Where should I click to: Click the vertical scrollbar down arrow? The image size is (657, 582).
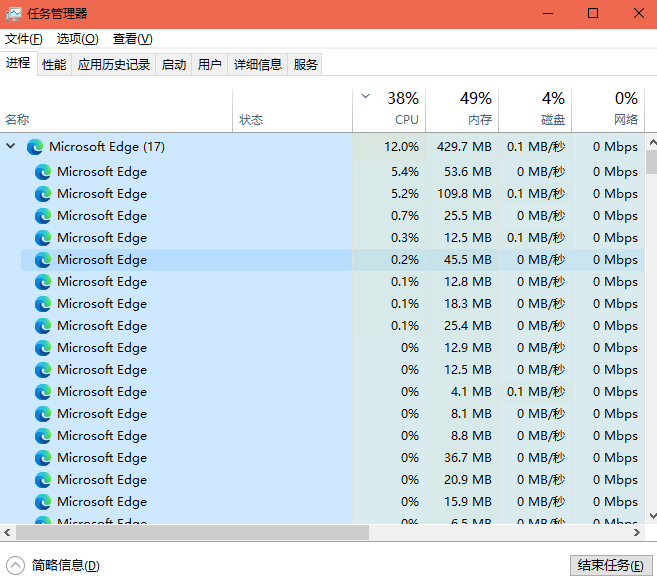pyautogui.click(x=652, y=516)
